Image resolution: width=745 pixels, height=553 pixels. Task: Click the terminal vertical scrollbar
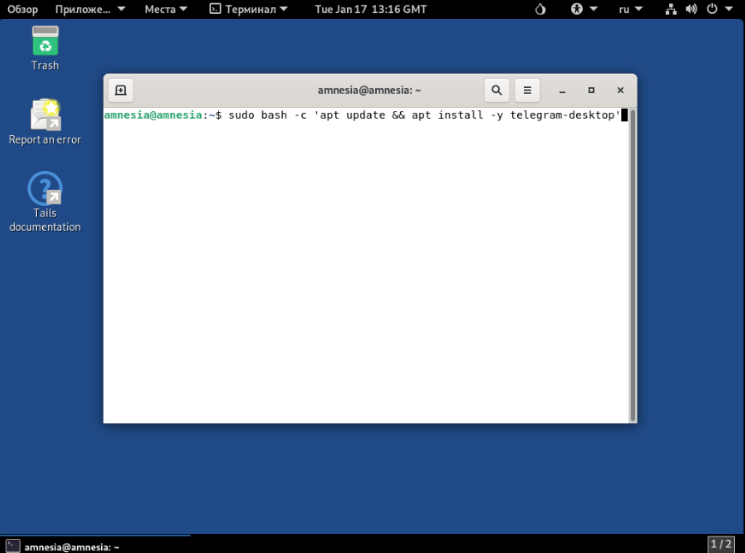pos(631,260)
